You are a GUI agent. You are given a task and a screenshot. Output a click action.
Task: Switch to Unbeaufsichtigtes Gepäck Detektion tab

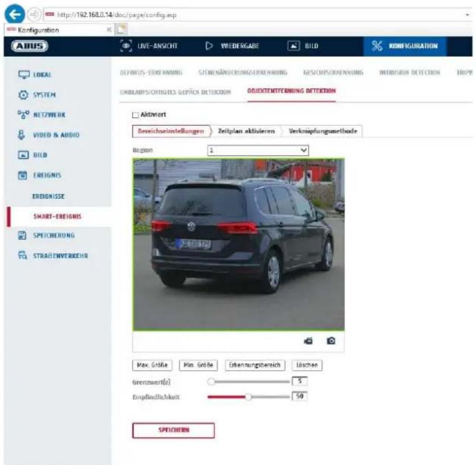click(176, 92)
